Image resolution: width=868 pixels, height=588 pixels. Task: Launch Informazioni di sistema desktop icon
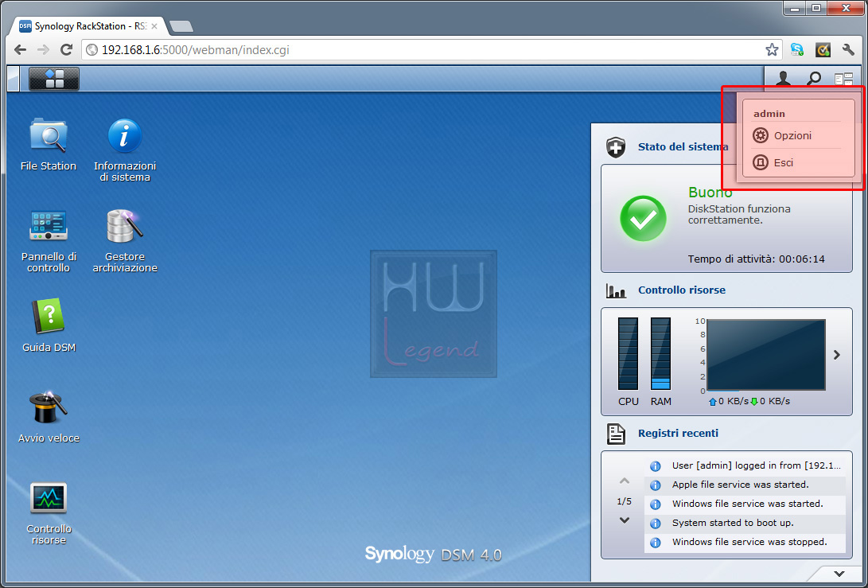(125, 150)
